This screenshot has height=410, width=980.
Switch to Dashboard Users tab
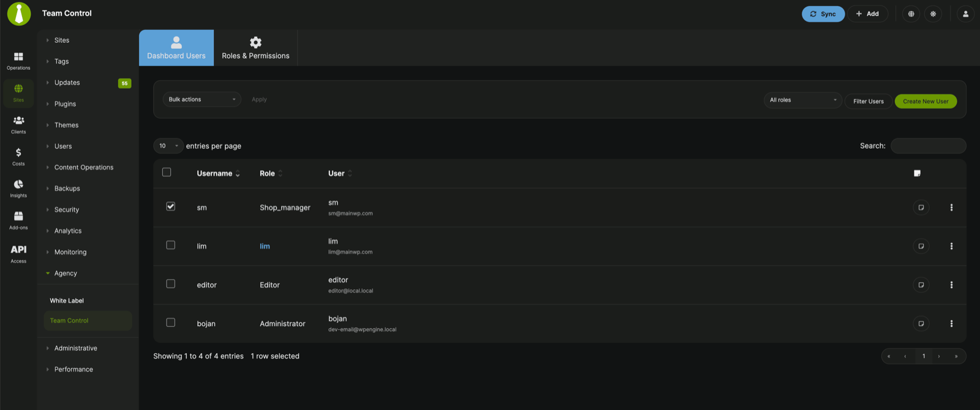[x=176, y=48]
